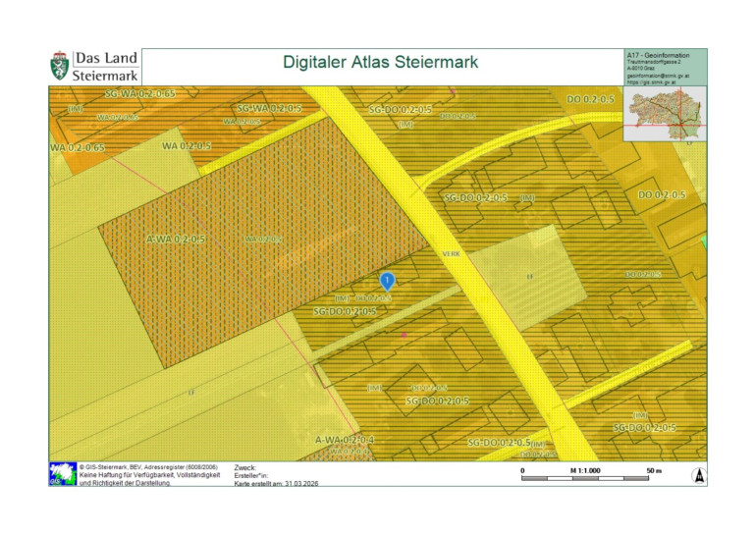Click the small red point symbol on map
Image resolution: width=756 pixels, height=535 pixels.
pos(404,335)
